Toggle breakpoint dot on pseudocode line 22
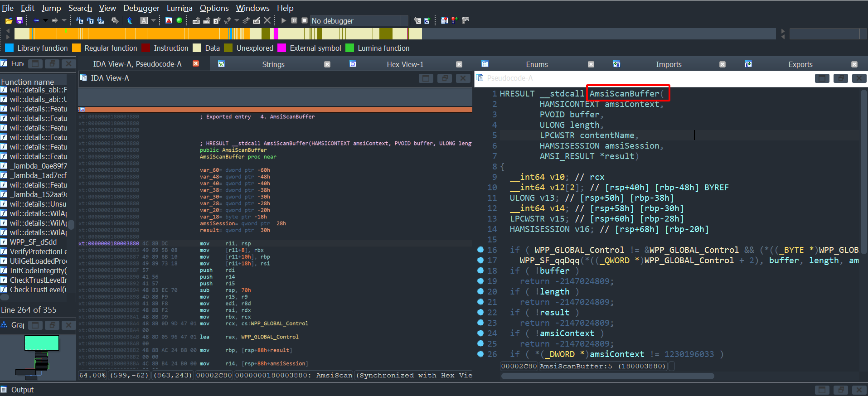This screenshot has width=868, height=396. 481,312
